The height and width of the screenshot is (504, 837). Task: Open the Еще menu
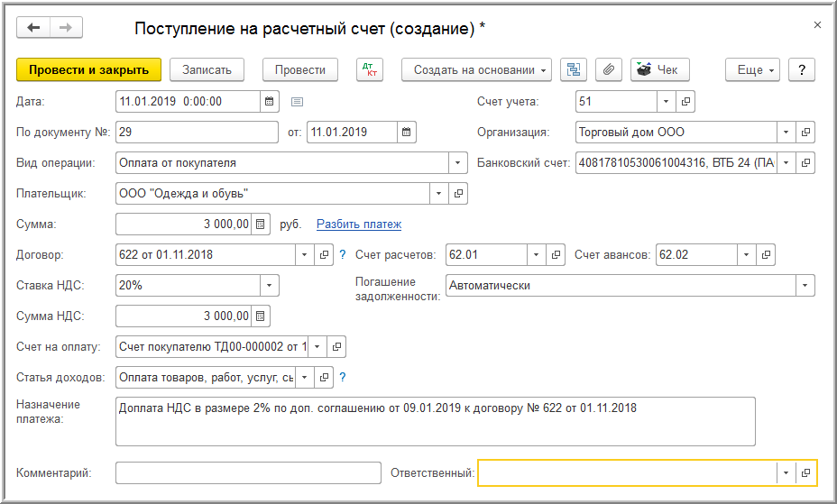click(x=754, y=69)
